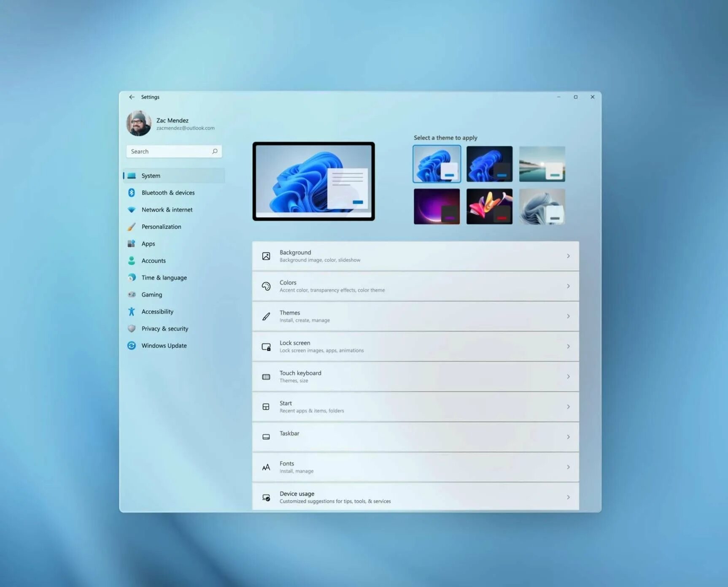Click zacmendez@outlook.com email text
Screen dimensions: 728x587
point(186,128)
